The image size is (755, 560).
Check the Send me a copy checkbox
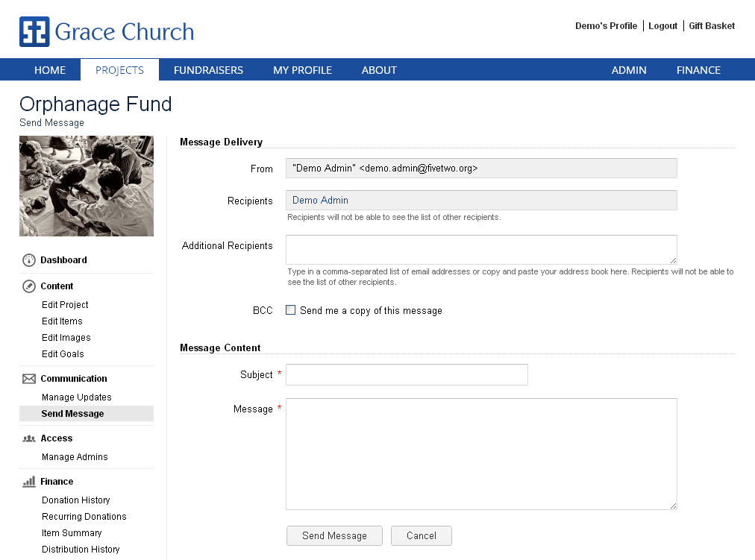[290, 310]
